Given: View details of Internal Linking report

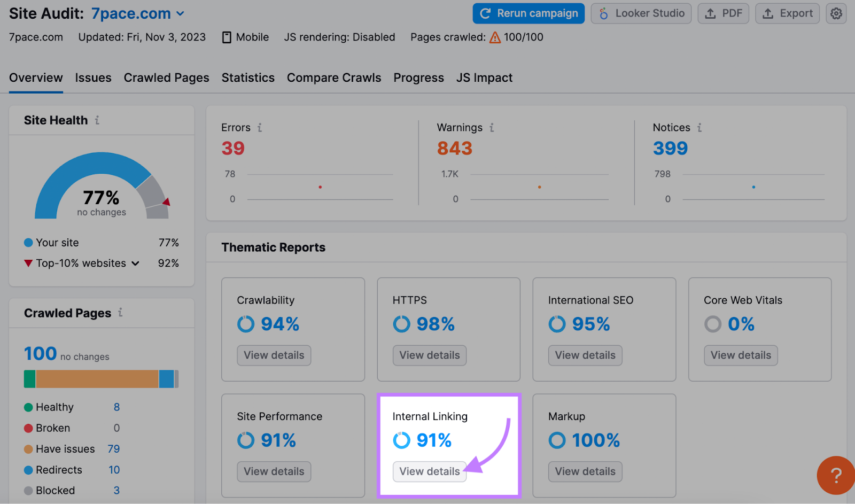Looking at the screenshot, I should [429, 471].
